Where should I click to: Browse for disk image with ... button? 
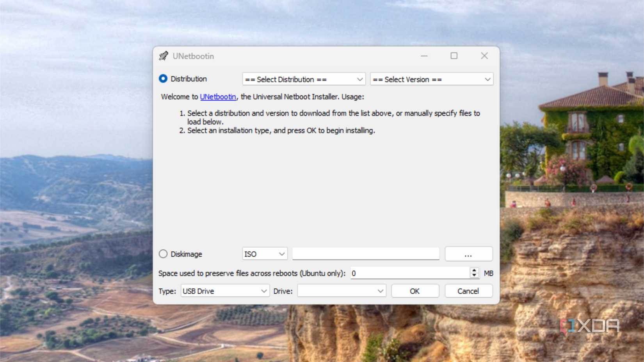[x=468, y=254]
